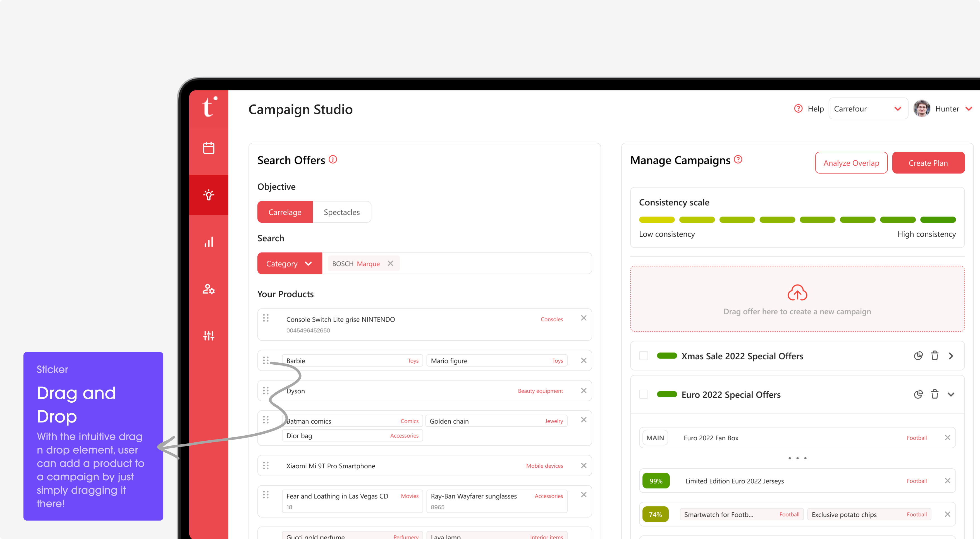Open the Carrefour retailer dropdown
Screen dimensions: 980x539
pos(868,109)
